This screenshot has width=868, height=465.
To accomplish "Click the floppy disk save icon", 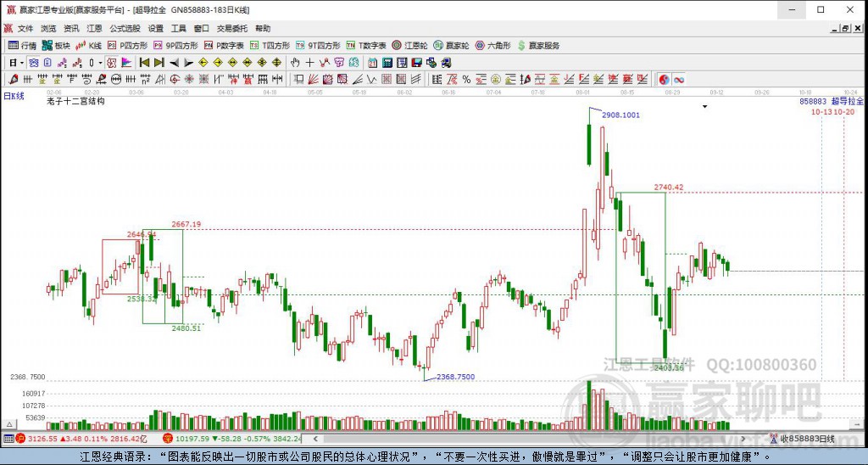I will click(x=417, y=63).
